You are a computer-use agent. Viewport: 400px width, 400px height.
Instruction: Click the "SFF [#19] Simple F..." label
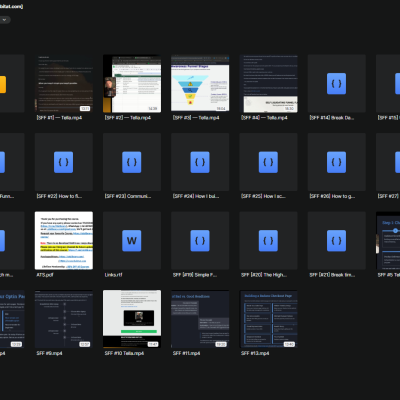coord(195,275)
